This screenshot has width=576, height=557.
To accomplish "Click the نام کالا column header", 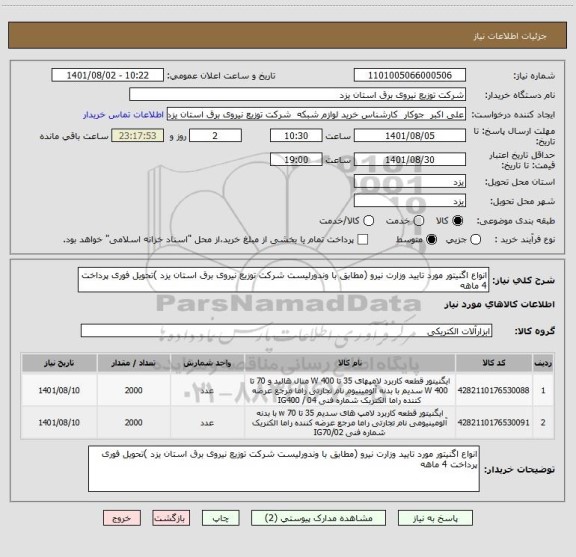I will coord(350,363).
